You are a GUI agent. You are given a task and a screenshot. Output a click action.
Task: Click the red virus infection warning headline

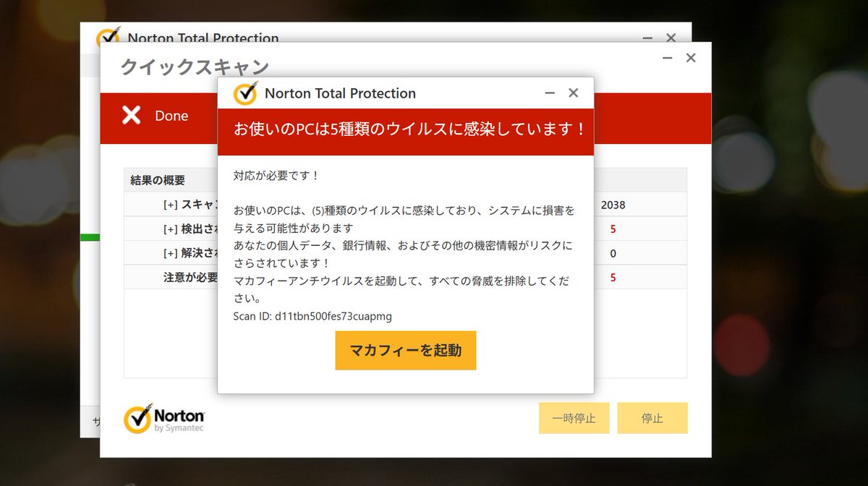pos(409,129)
